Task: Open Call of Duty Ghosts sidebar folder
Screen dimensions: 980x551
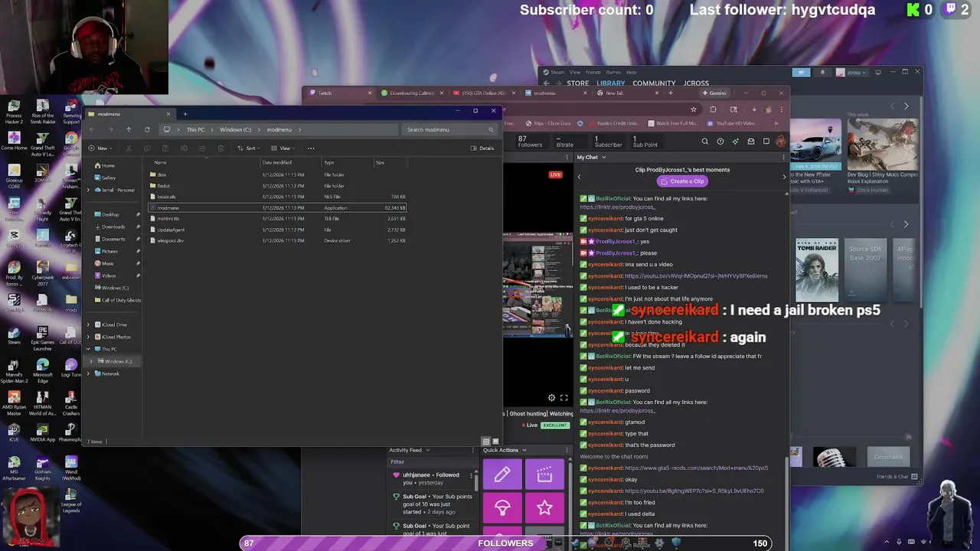Action: coord(117,300)
